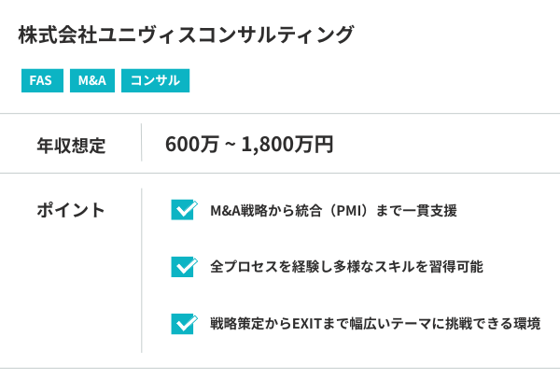Viewport: 560px width, 392px height.
Task: Click the コンサル tag badge
Action: click(156, 81)
